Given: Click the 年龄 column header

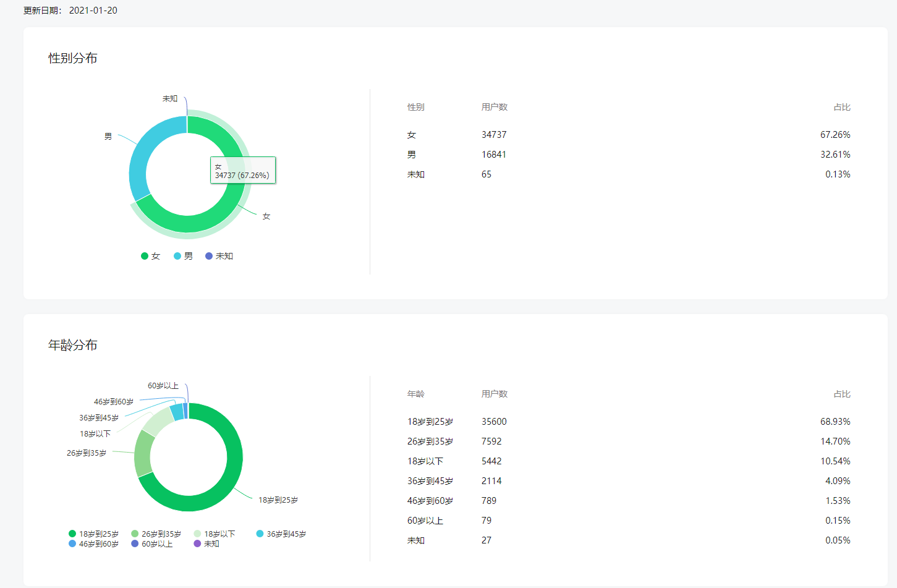Looking at the screenshot, I should pyautogui.click(x=415, y=394).
